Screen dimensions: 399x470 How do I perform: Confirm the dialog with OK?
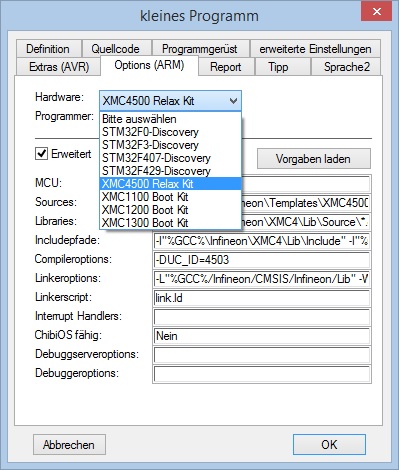point(329,444)
